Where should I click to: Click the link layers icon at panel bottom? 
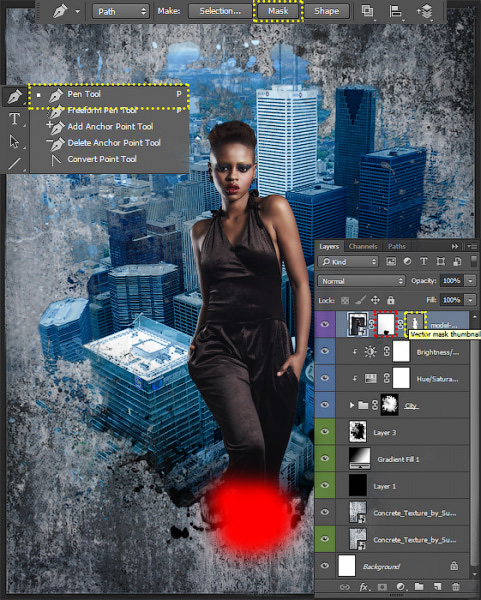344,587
